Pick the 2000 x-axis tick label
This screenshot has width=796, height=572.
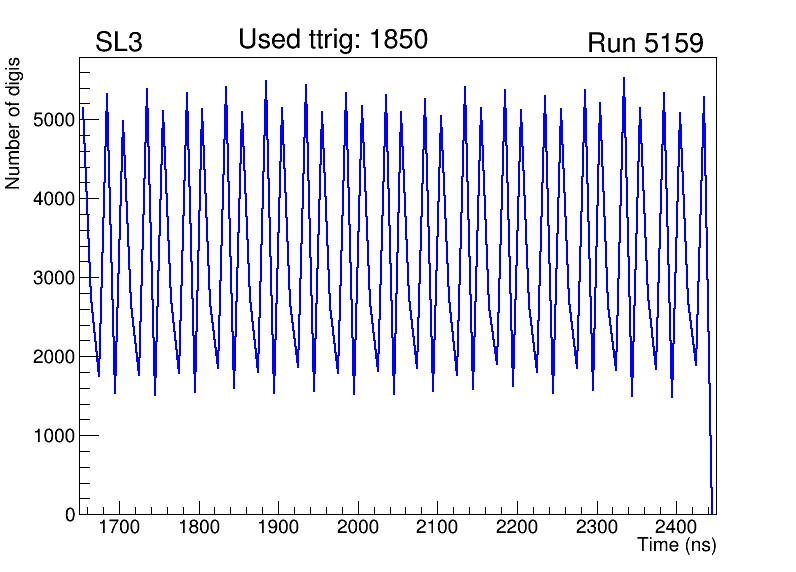[358, 528]
